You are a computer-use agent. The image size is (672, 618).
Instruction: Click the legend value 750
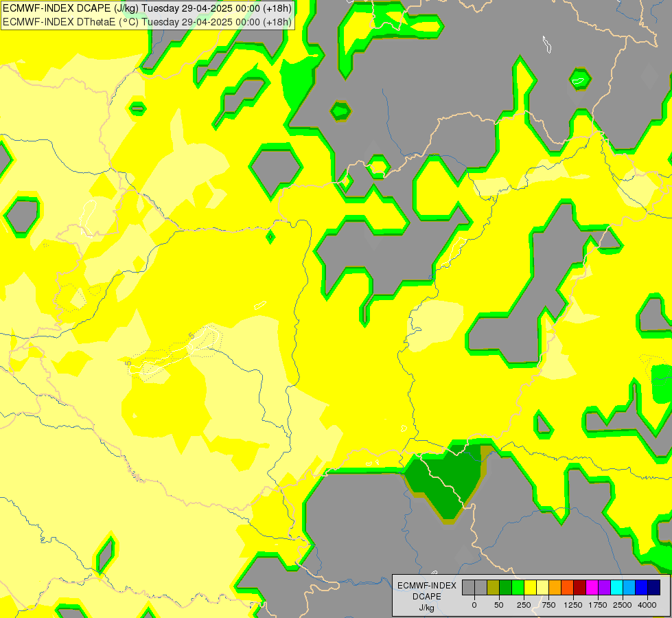point(548,605)
